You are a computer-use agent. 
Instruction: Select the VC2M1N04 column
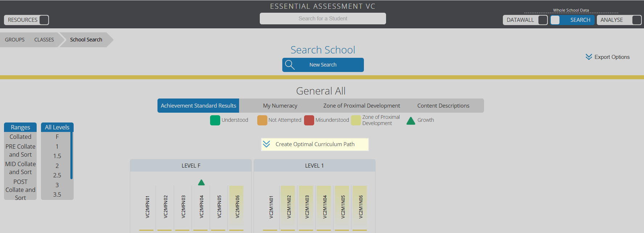(x=324, y=208)
